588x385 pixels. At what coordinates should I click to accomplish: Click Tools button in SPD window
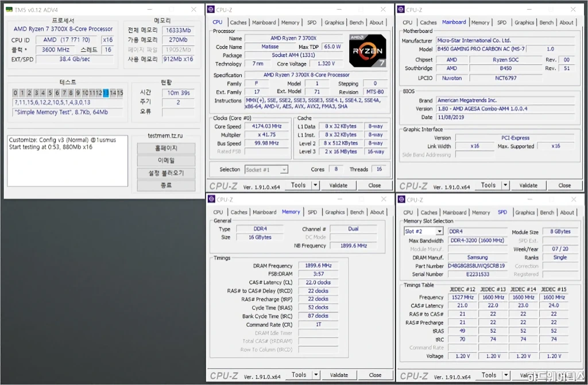click(489, 375)
